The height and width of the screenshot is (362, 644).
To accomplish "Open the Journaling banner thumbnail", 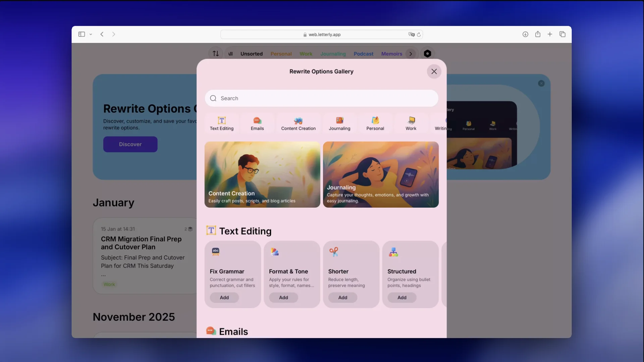I will click(381, 174).
